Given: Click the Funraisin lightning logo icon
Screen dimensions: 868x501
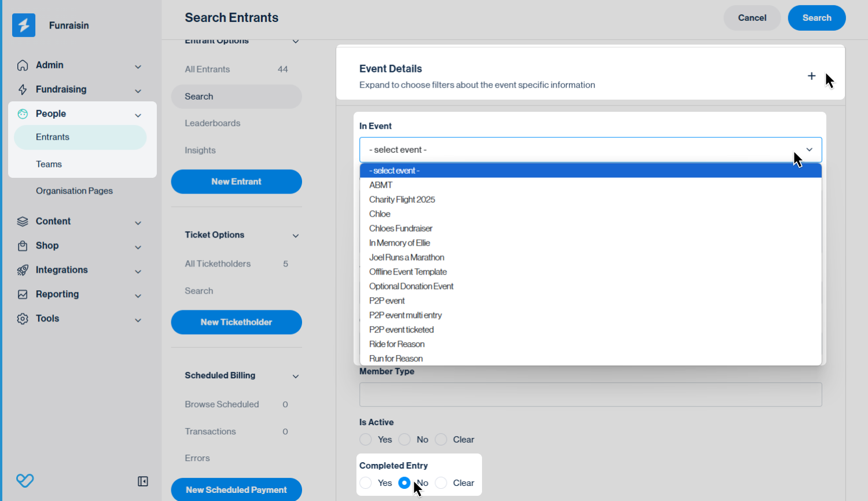Looking at the screenshot, I should [24, 25].
